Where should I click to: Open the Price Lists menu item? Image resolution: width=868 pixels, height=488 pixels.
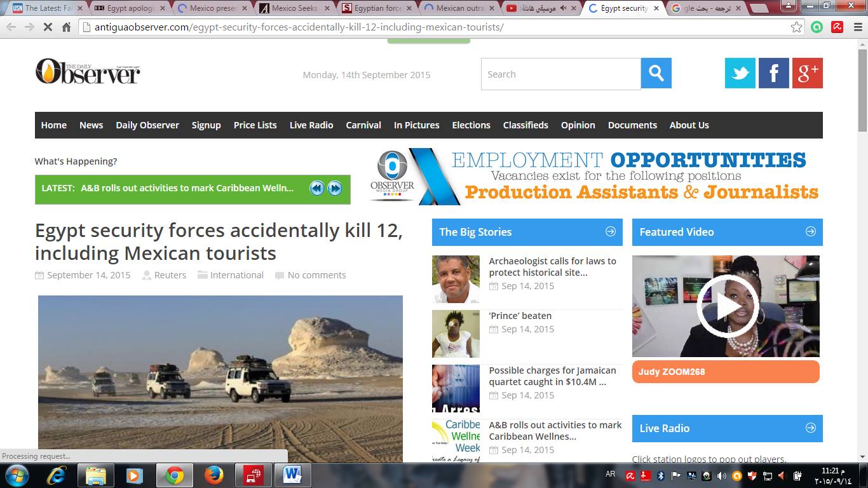coord(255,125)
